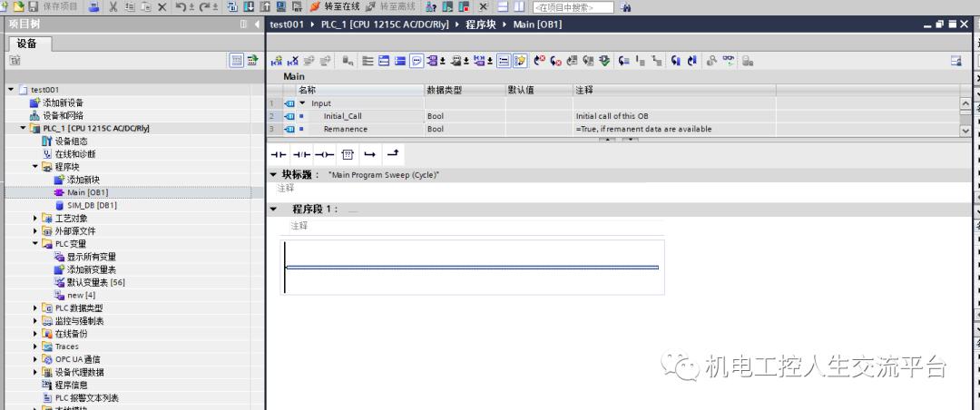Compile the project
Image resolution: width=980 pixels, height=410 pixels.
pos(232,7)
